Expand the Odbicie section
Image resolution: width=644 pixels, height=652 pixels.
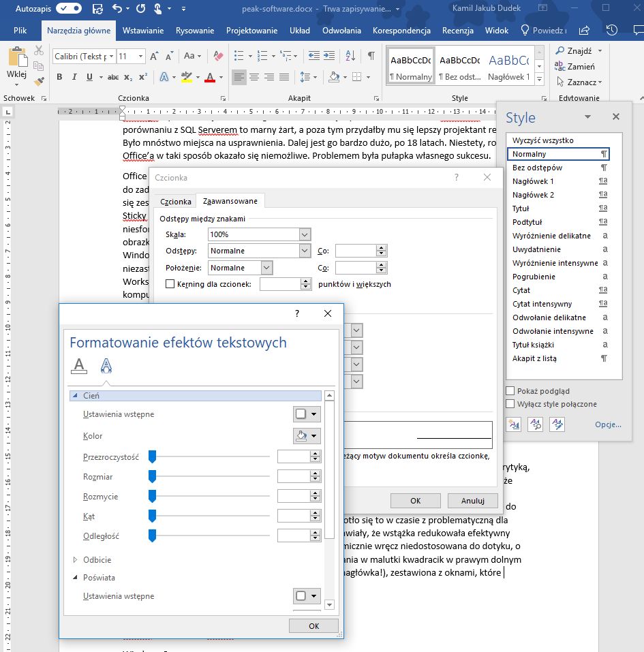point(75,560)
